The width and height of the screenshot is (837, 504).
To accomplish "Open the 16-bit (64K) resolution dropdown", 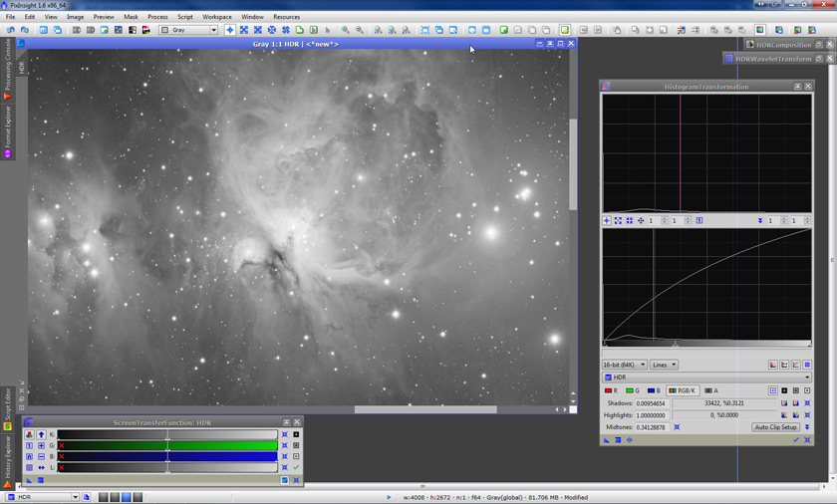I will (626, 365).
